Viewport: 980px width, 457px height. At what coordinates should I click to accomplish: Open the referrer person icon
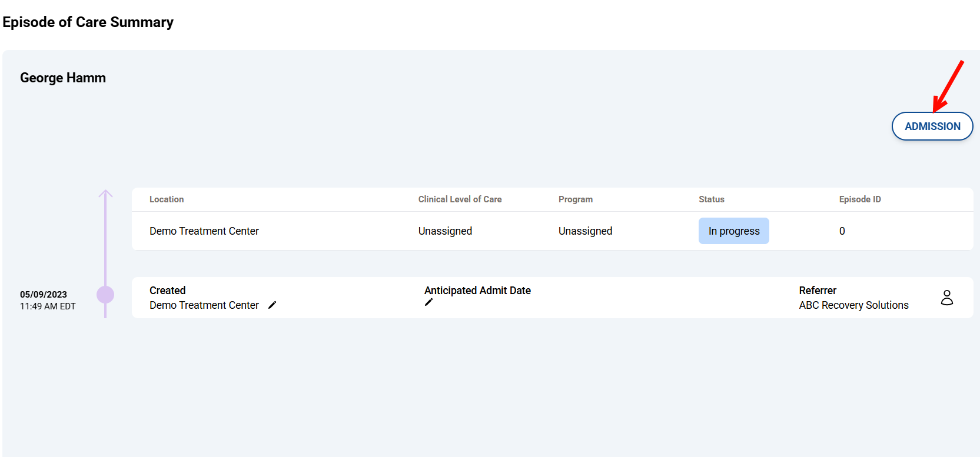pyautogui.click(x=946, y=298)
